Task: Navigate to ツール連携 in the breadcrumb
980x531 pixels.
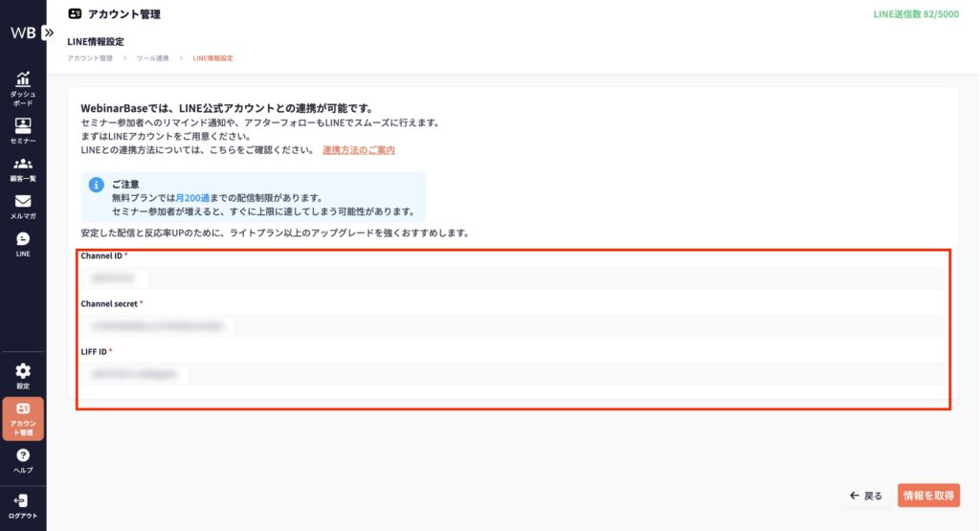Action: 152,58
